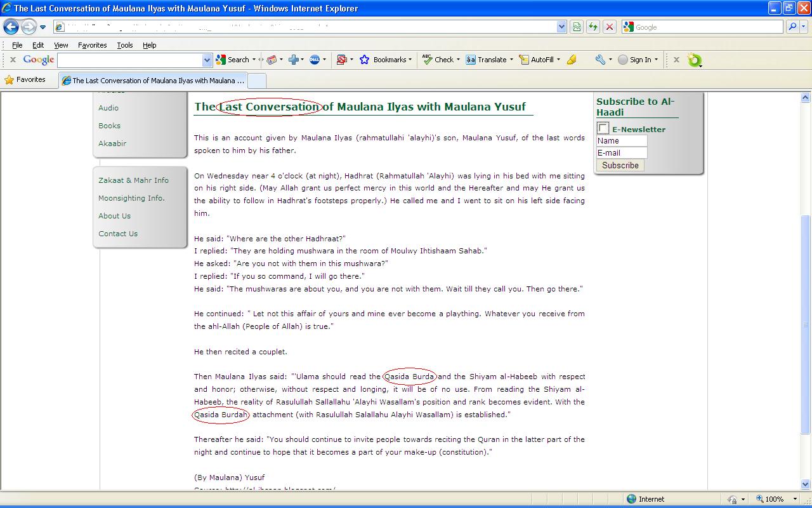Open the Zakaat & Mahr Info link
Viewport: 812px width, 508px height.
click(x=133, y=180)
